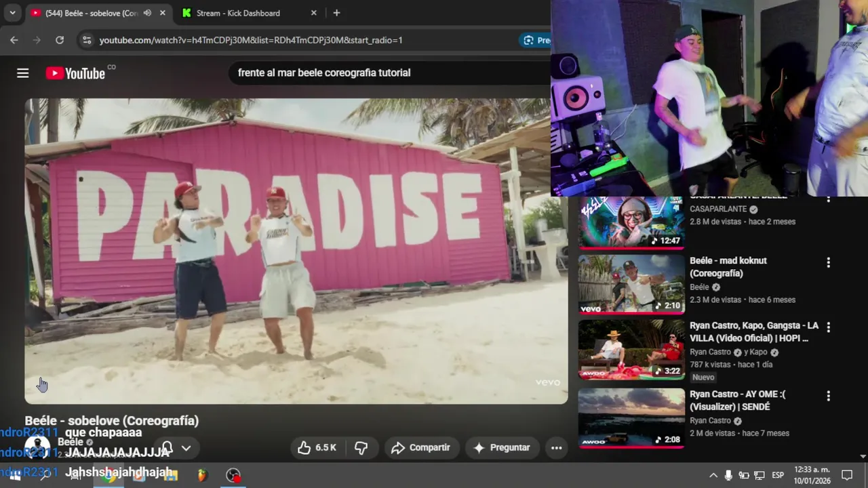
Task: Pause the playing sobelove video
Action: point(296,251)
